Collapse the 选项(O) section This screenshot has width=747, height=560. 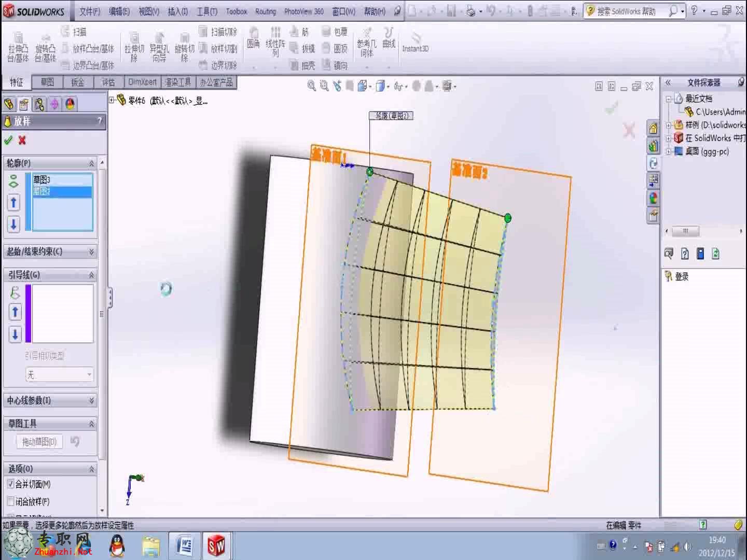[x=91, y=469]
